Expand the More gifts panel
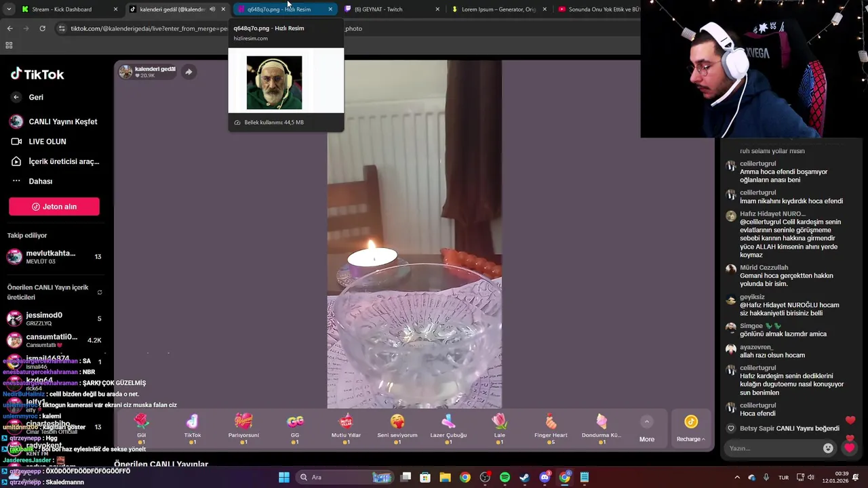 647,430
